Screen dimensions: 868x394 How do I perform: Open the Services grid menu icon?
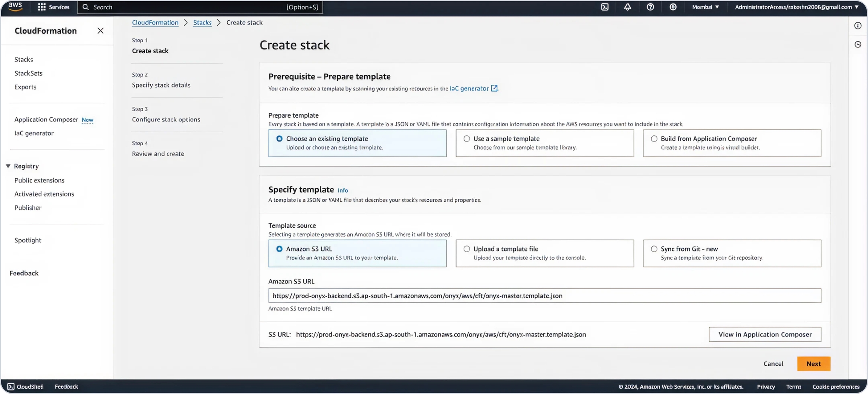41,7
